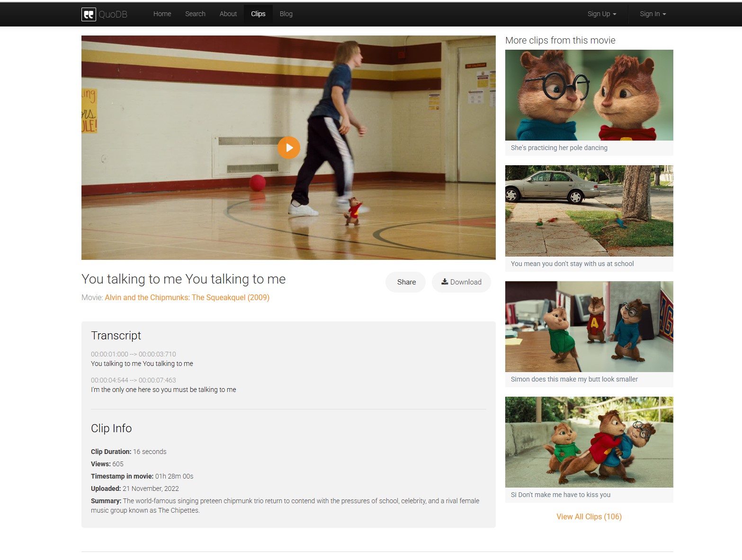Click the 'More clips from this movie' heading

tap(560, 40)
